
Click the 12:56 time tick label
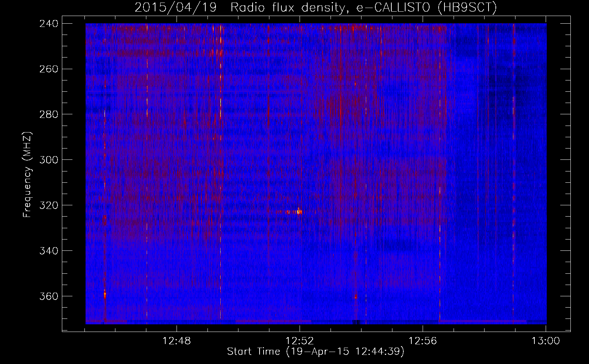(423, 341)
